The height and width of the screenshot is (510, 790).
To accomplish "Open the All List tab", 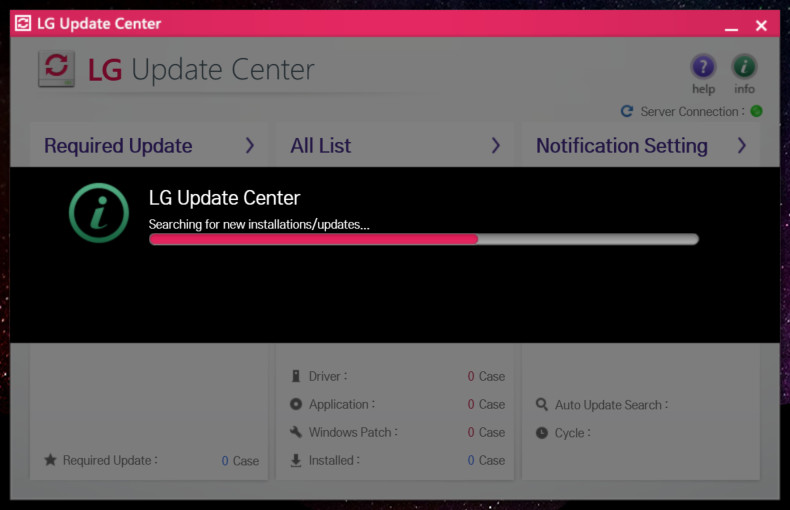I will [x=395, y=145].
